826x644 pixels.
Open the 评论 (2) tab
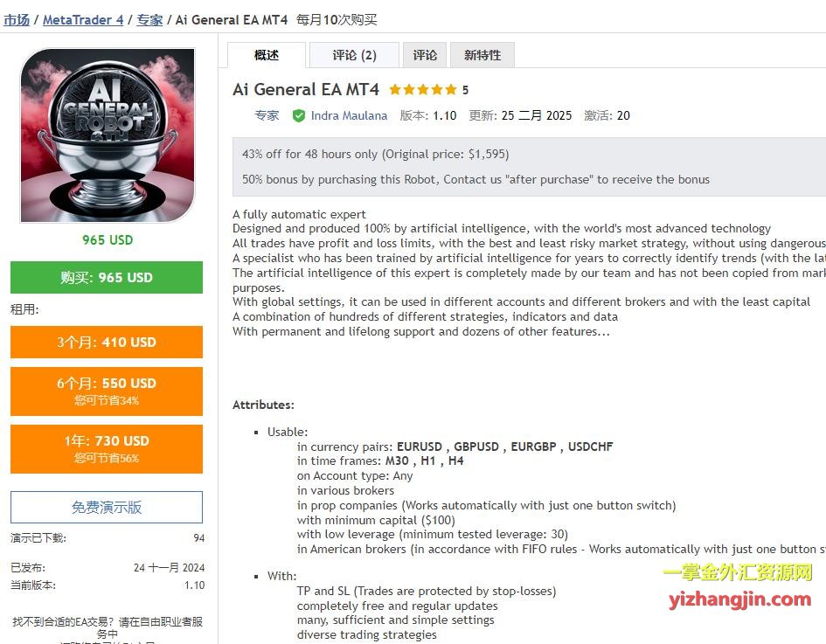(355, 55)
